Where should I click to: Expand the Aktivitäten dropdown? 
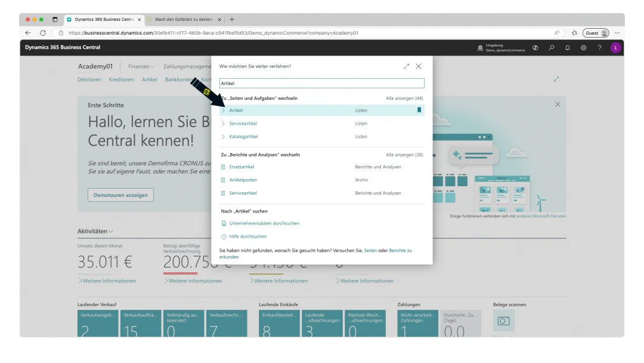95,231
